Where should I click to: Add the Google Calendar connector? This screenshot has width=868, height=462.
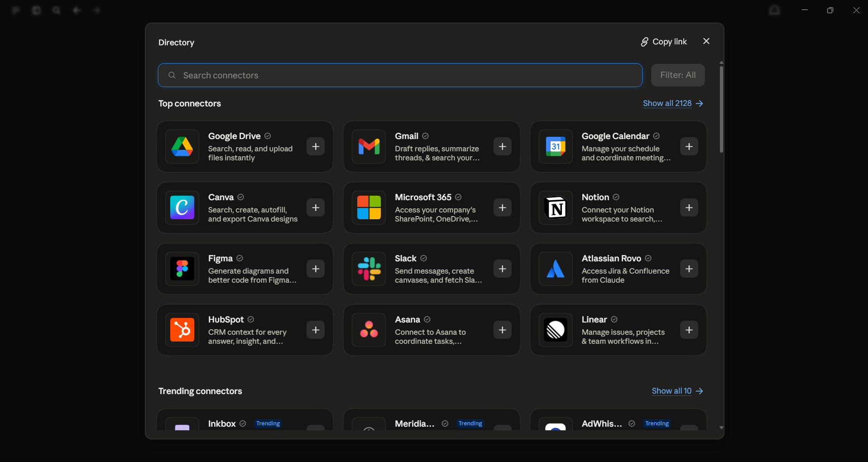689,146
